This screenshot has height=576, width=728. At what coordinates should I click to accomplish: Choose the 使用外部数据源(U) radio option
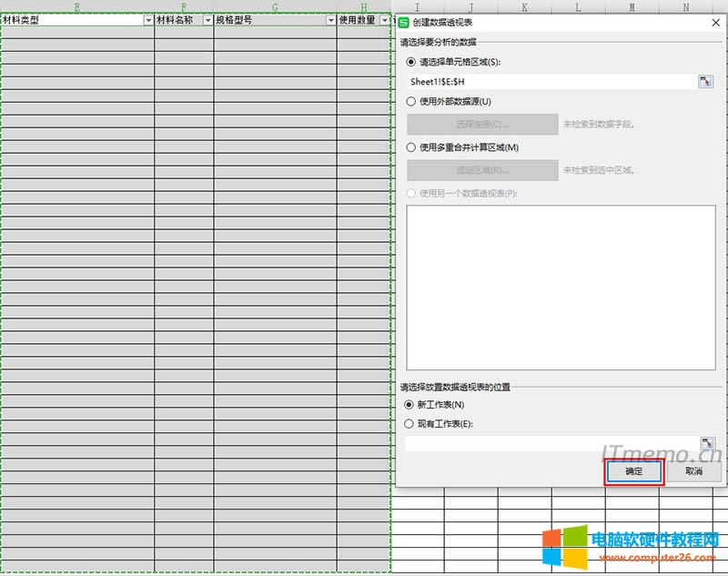(x=411, y=102)
